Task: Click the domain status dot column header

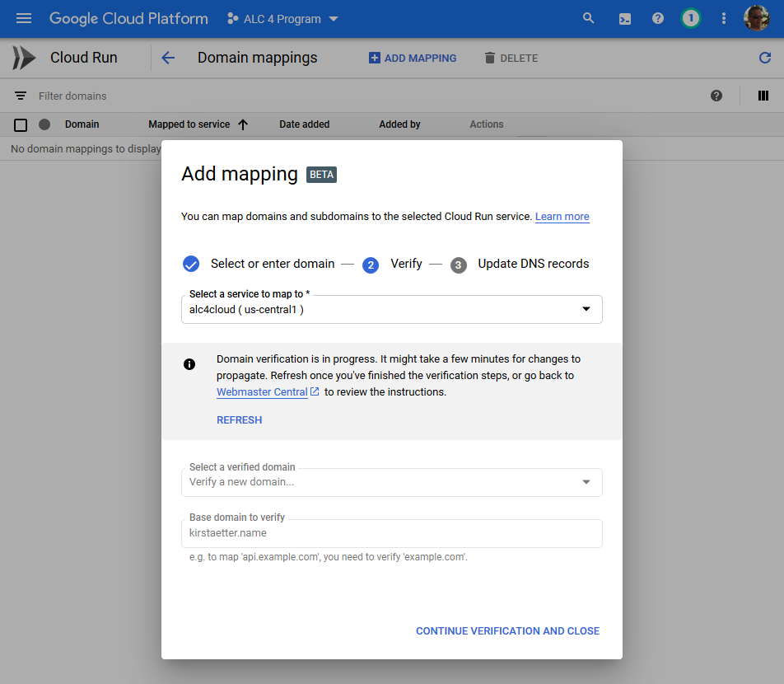Action: click(x=44, y=124)
